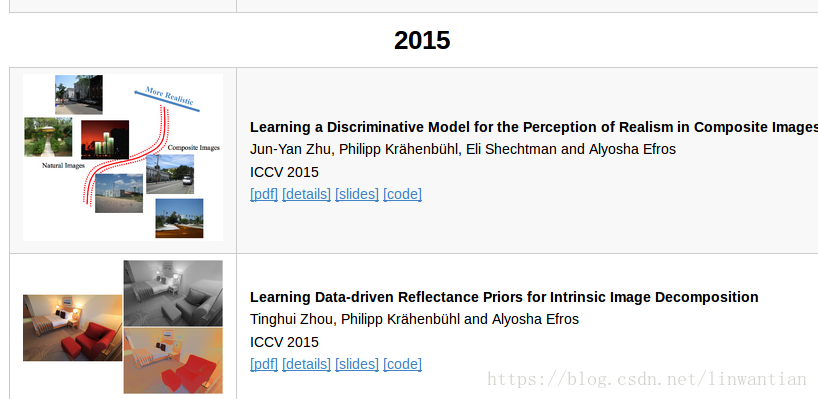
Task: Click the 'Learning a Discriminative Model' paper title
Action: pos(534,127)
